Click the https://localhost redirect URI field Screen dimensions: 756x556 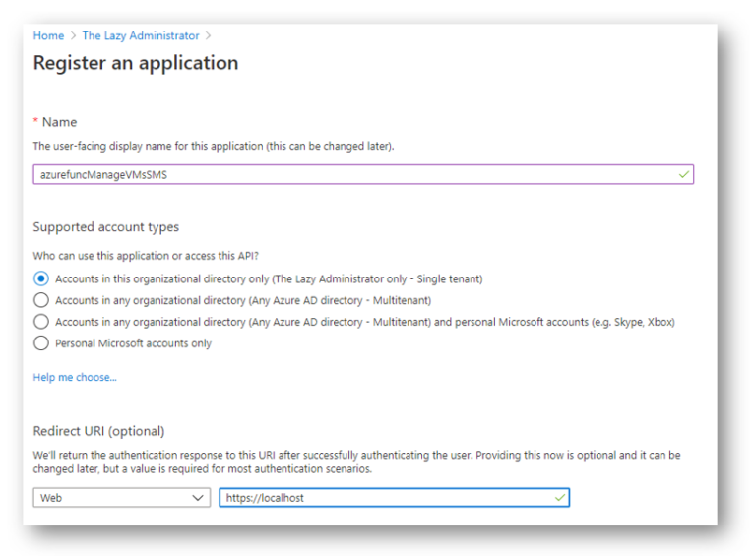[394, 497]
